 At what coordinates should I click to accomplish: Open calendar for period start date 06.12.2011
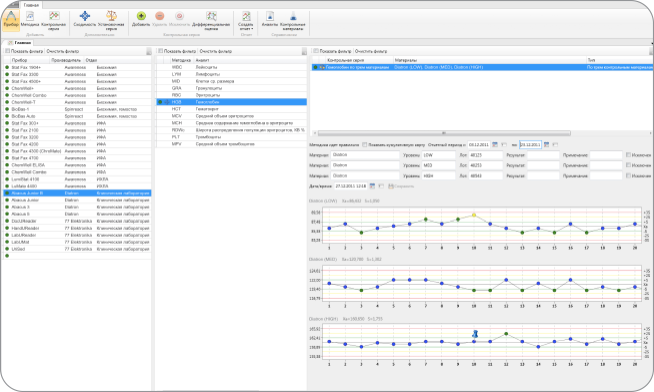(495, 145)
